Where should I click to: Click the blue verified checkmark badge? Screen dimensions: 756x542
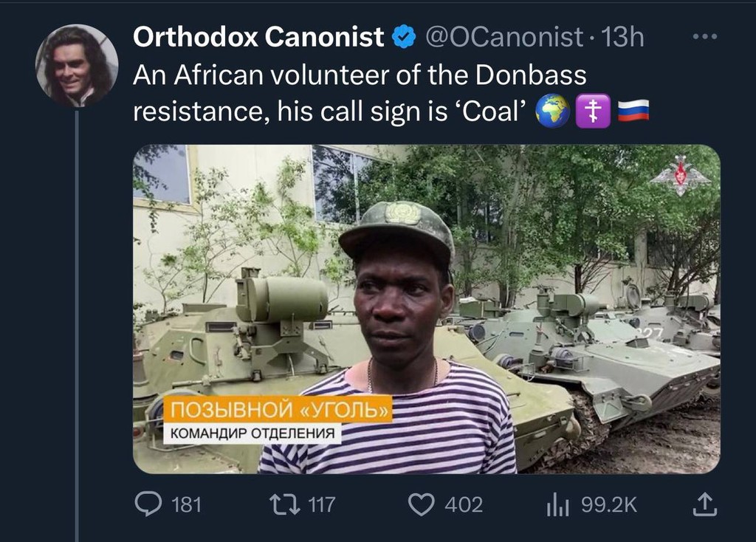coord(404,37)
